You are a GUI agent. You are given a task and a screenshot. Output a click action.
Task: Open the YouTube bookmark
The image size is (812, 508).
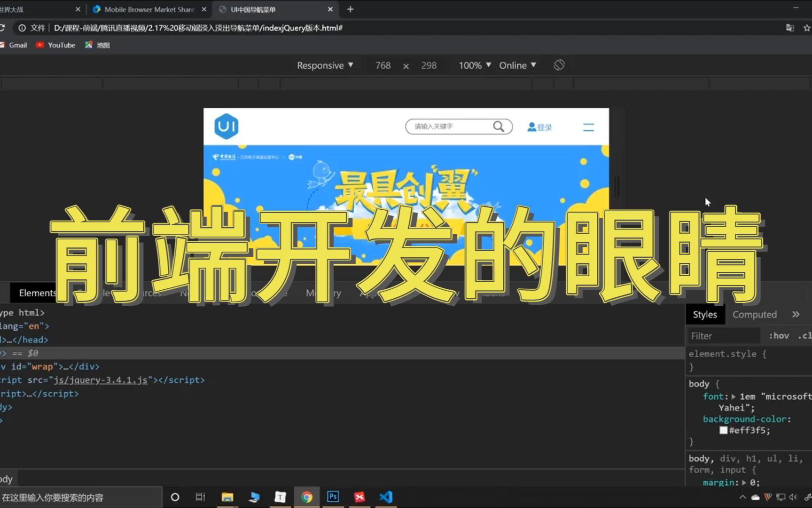55,45
